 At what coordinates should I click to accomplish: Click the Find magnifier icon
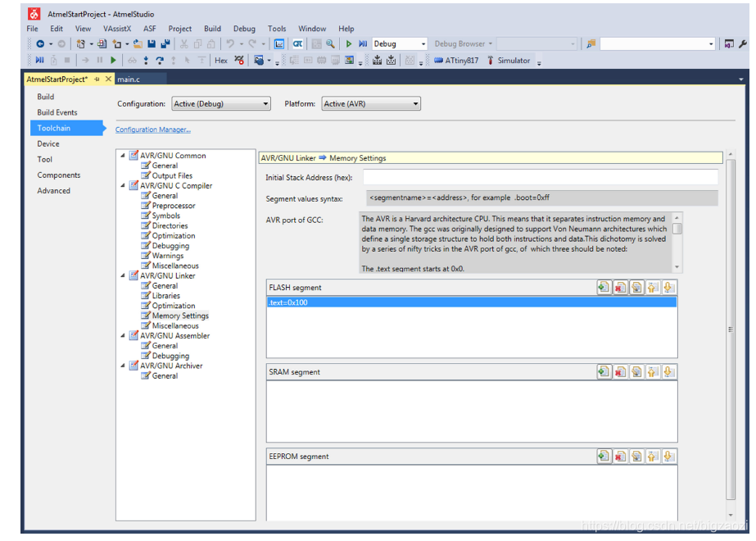[330, 44]
